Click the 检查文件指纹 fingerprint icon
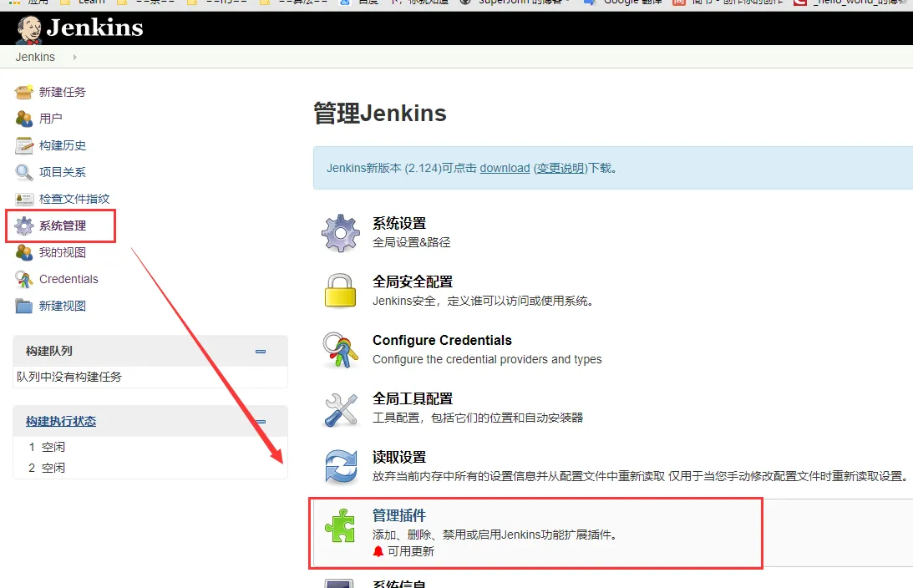Viewport: 913px width, 588px height. tap(24, 199)
